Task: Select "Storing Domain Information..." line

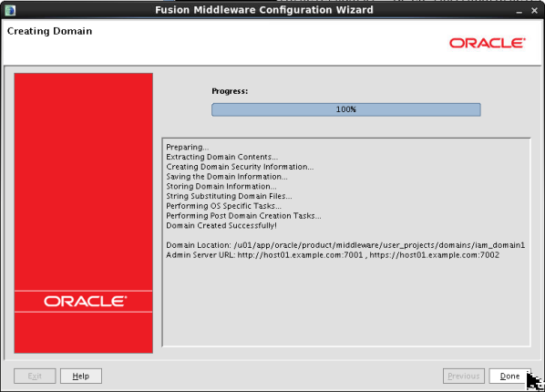Action: tap(221, 187)
